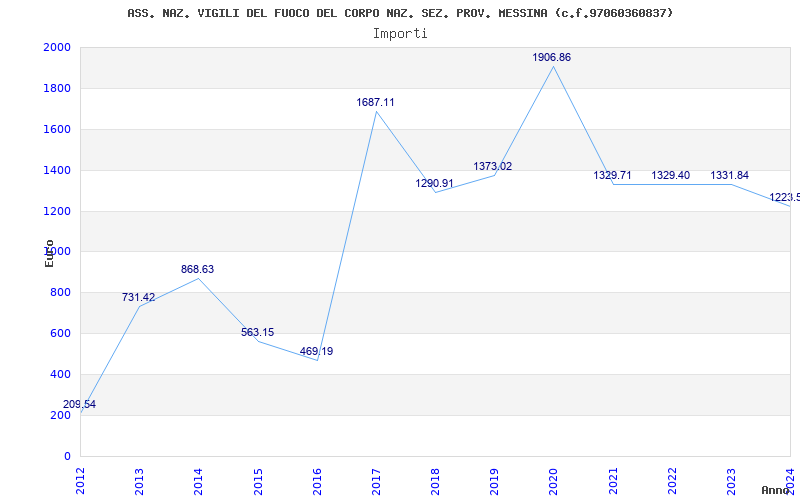Screen dimensions: 800x500
Task: Click data label 1687.11
Action: [x=376, y=103]
